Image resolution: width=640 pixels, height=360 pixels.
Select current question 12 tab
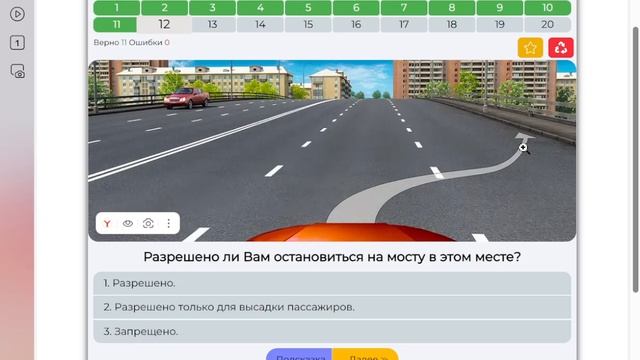[164, 24]
